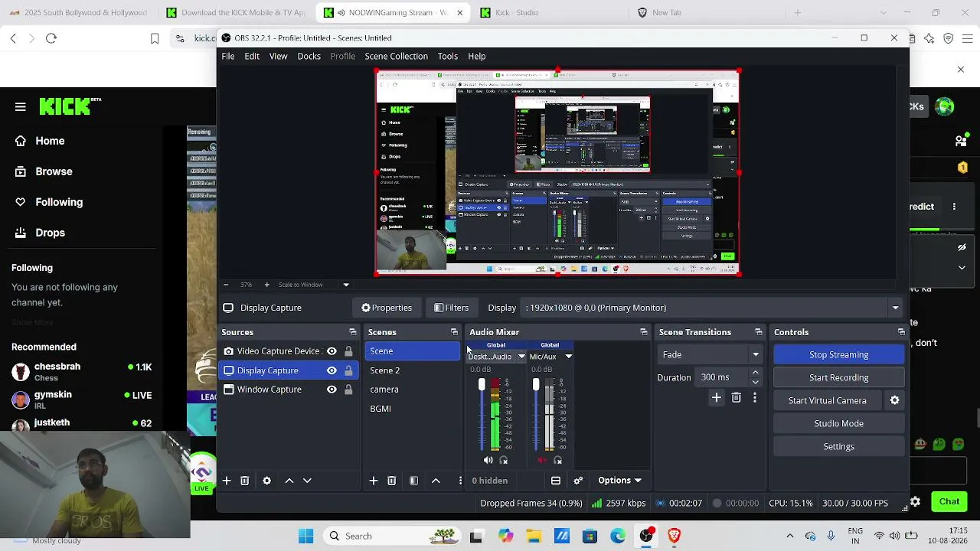Move selected scene up
This screenshot has height=551, width=980.
(x=436, y=481)
